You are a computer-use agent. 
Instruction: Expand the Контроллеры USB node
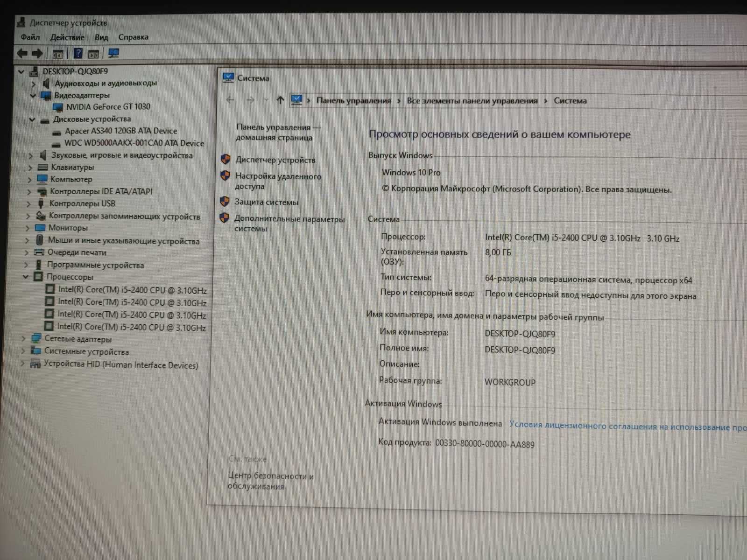(29, 204)
